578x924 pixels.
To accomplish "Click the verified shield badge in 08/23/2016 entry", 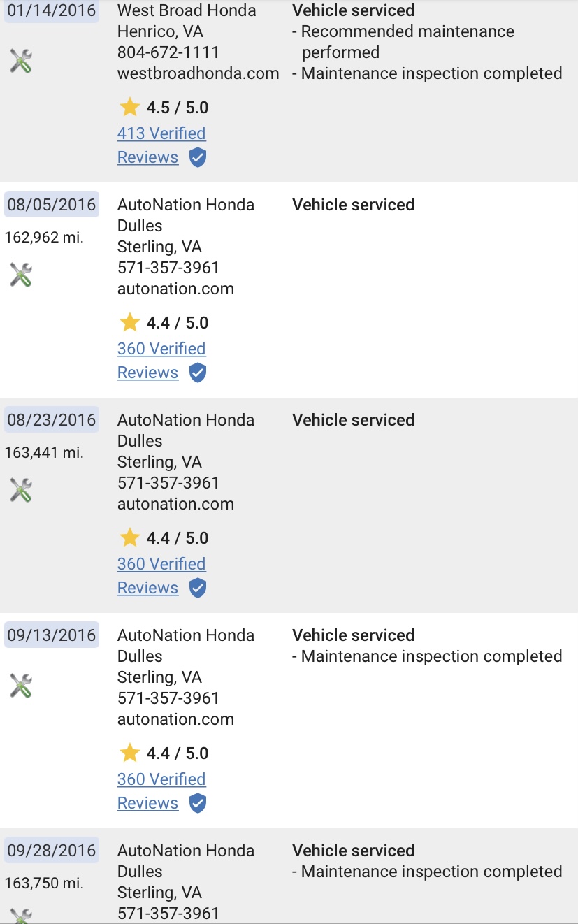I will point(198,589).
